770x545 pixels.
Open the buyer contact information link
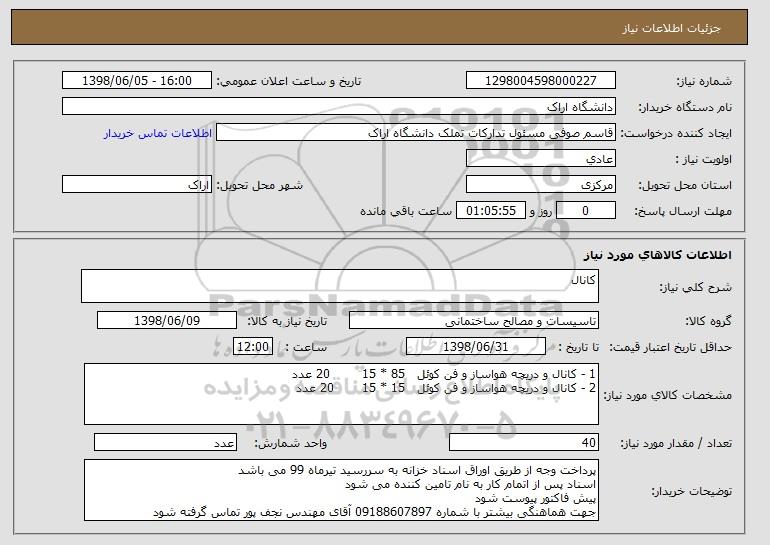coord(158,133)
